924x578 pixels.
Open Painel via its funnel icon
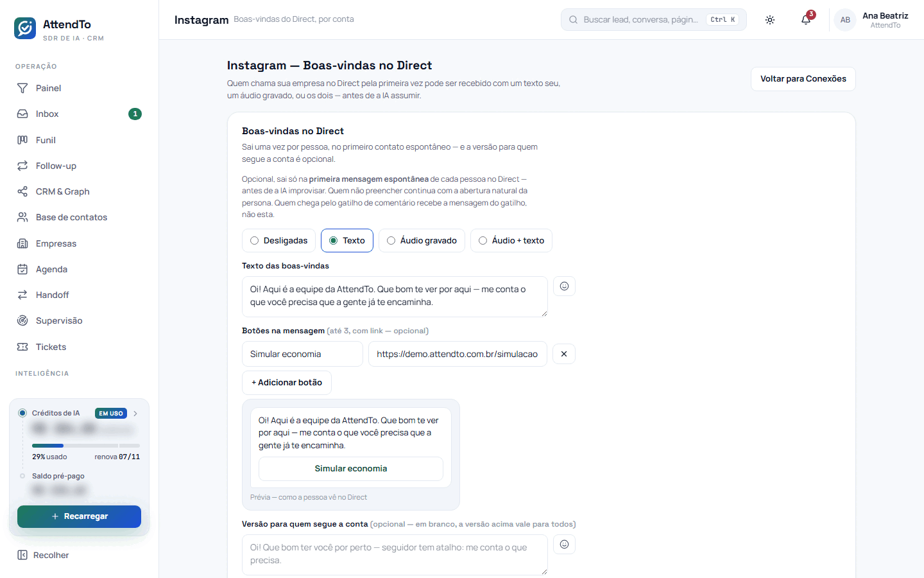tap(22, 88)
